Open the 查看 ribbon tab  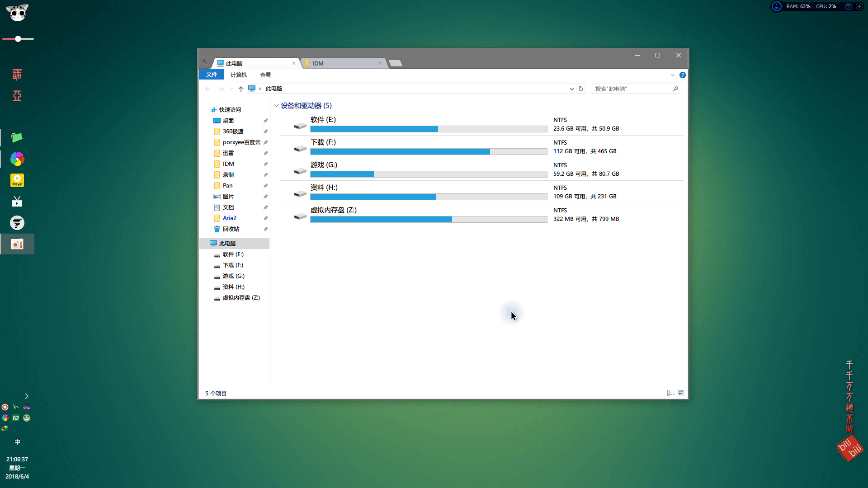[x=265, y=75]
